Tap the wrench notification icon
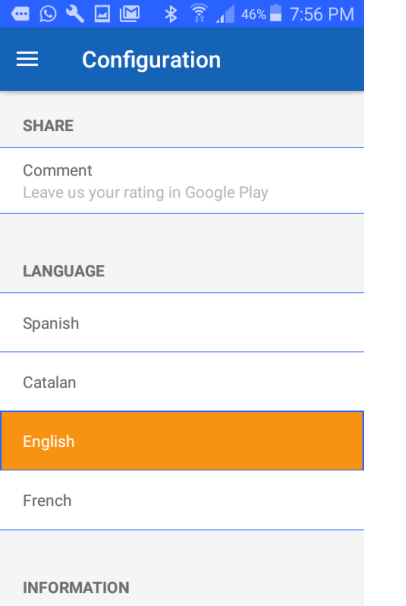Viewport: 406px width, 606px height. tap(75, 14)
